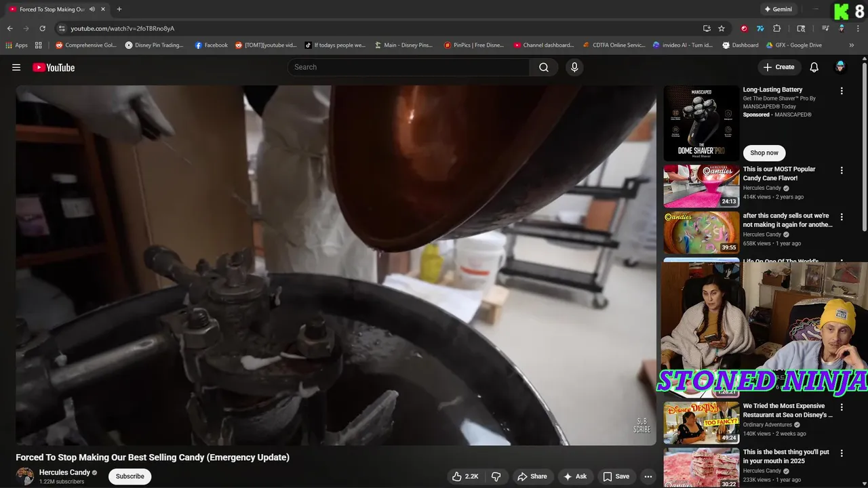868x488 pixels.
Task: Save the video to playlist
Action: (x=616, y=476)
